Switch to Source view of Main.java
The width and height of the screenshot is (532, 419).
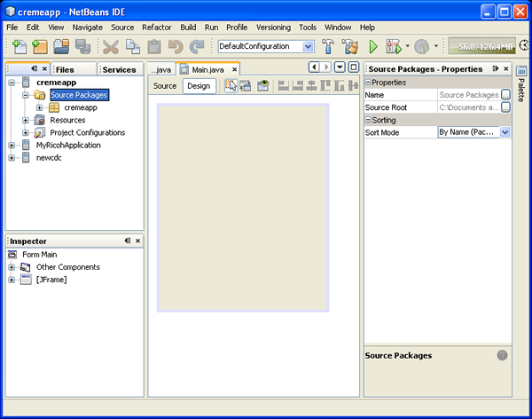point(165,86)
